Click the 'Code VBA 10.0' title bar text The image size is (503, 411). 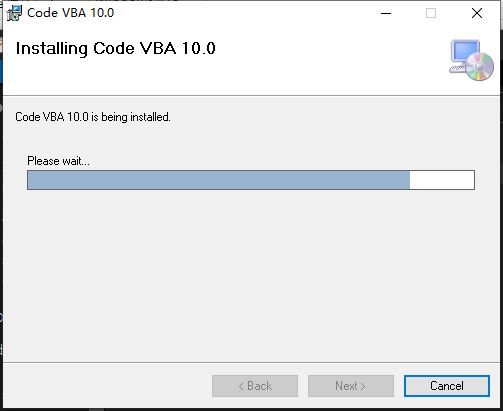71,13
